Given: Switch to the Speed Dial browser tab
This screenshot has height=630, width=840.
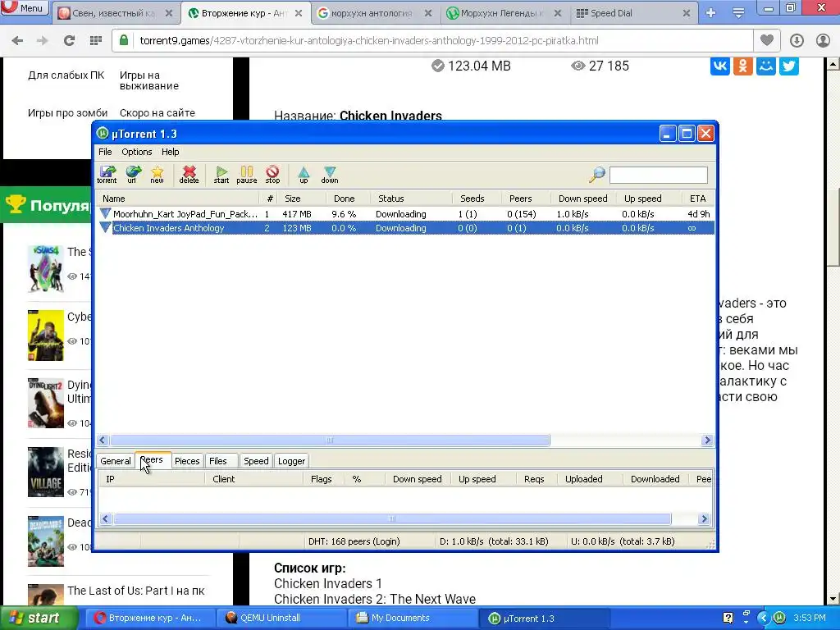Looking at the screenshot, I should click(x=632, y=13).
